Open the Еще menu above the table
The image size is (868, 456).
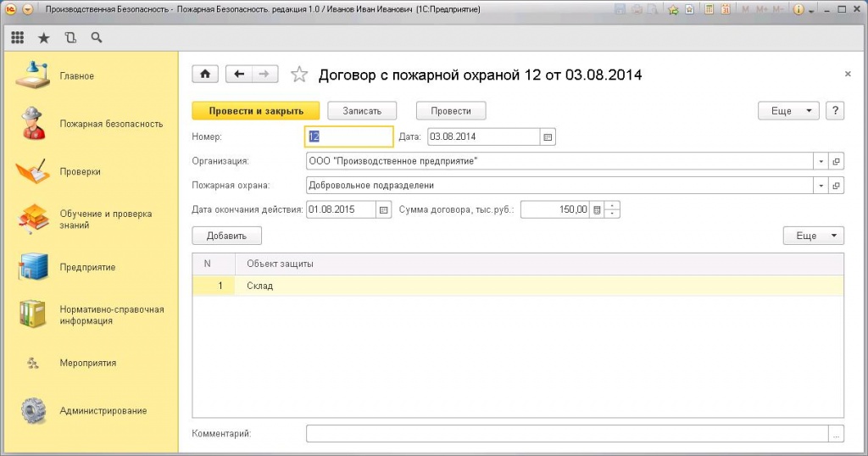coord(813,236)
